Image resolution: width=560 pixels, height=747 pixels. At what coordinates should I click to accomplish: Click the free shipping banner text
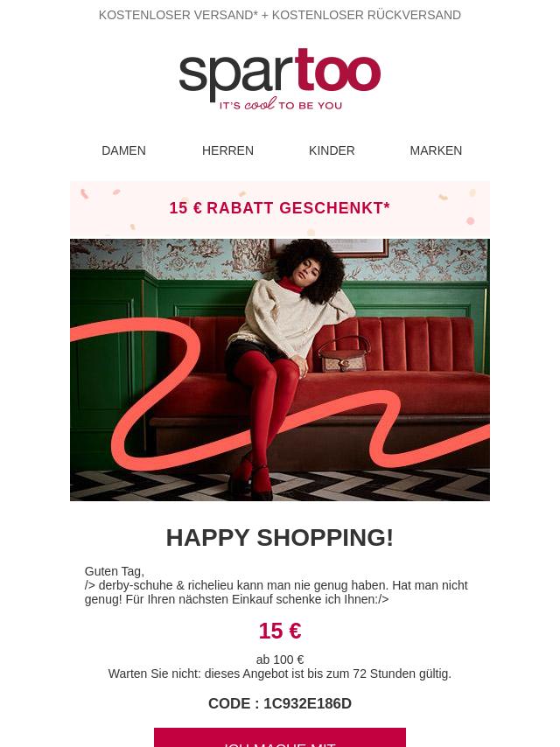coord(280,15)
